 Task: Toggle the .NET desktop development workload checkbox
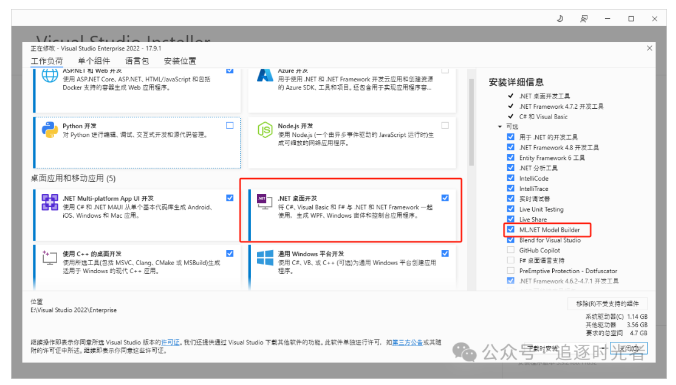tap(445, 198)
